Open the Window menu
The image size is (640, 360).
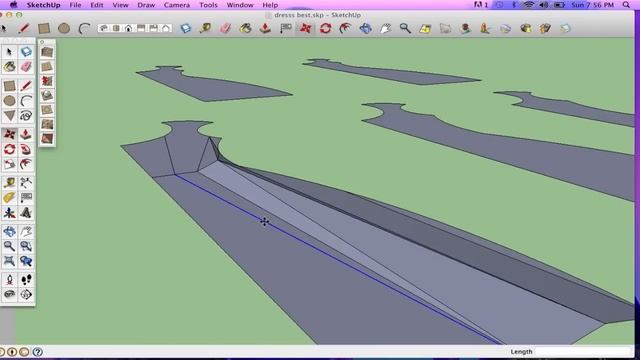[240, 5]
